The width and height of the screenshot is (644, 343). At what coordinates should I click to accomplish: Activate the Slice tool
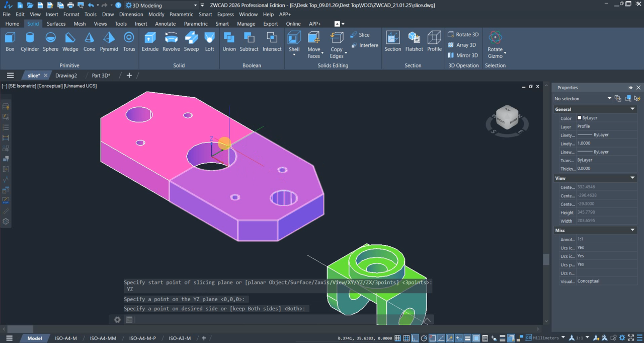(360, 35)
